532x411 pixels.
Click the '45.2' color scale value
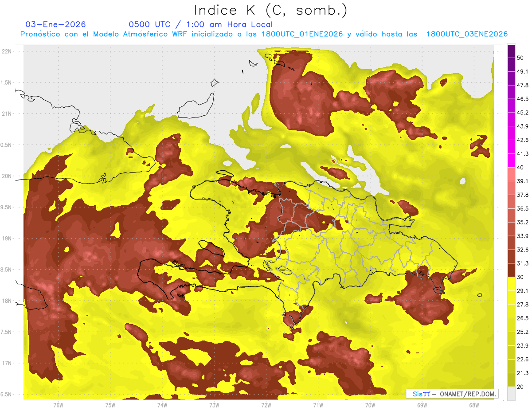tap(523, 113)
